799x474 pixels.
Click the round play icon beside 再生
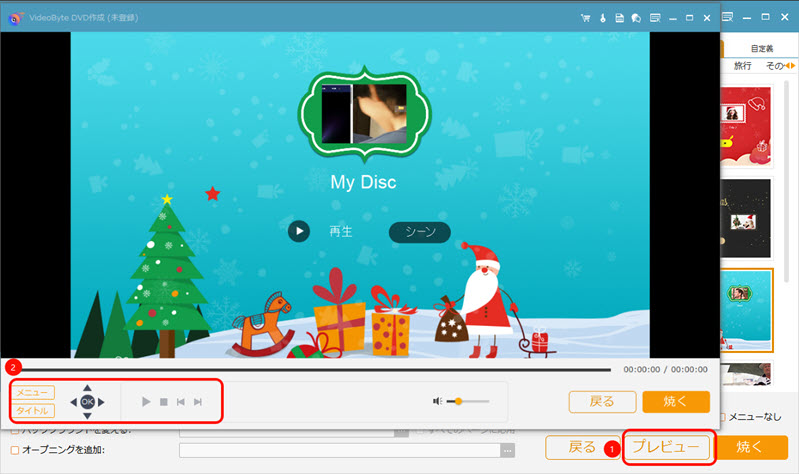299,231
